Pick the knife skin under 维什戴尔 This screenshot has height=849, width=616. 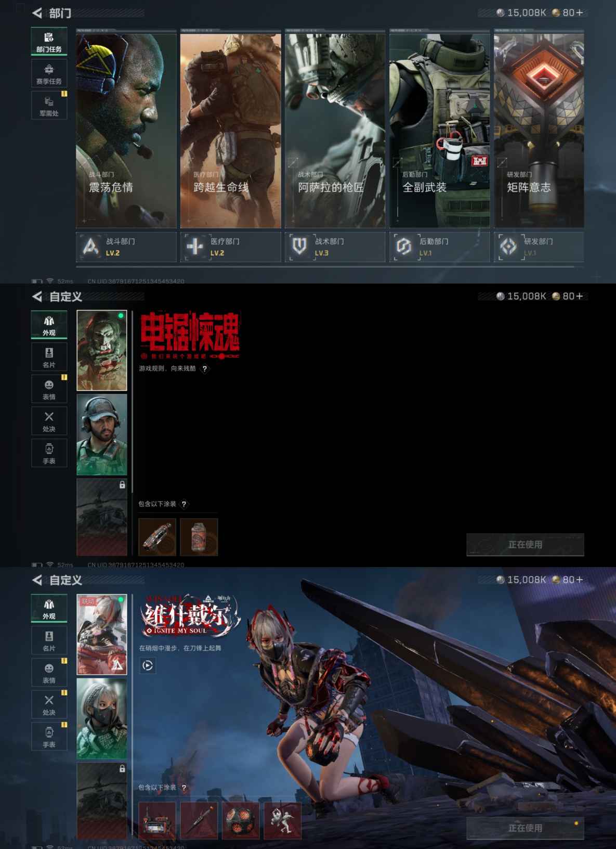(199, 820)
